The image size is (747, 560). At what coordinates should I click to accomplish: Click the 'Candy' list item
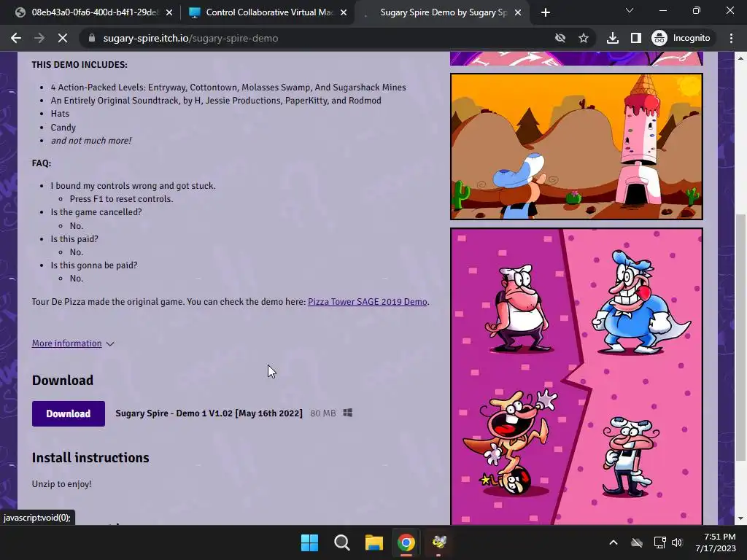pos(63,127)
